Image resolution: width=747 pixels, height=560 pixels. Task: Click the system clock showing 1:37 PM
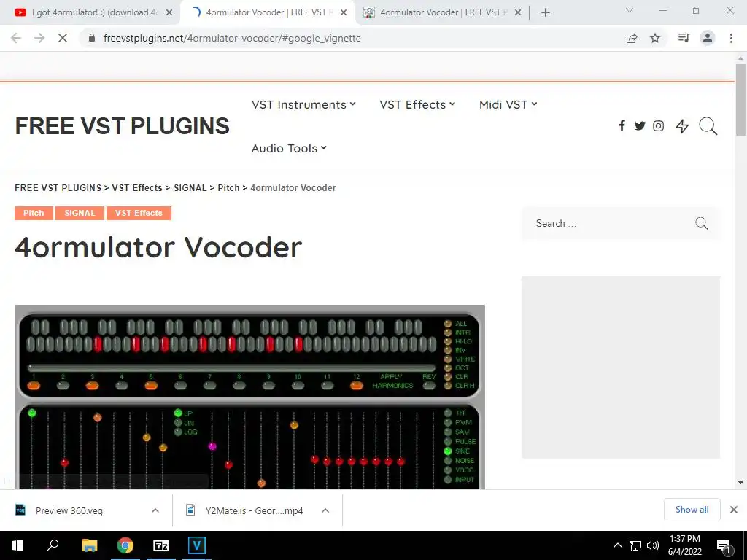coord(684,545)
